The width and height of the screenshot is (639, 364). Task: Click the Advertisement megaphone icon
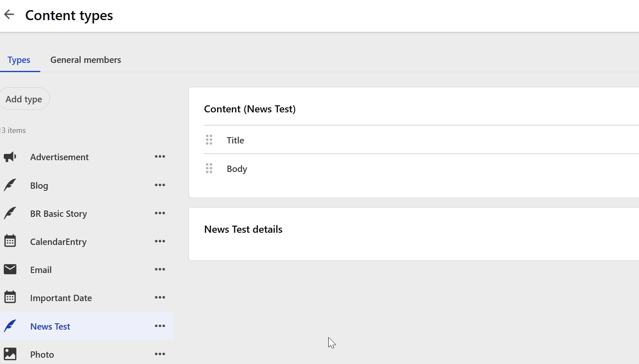[10, 157]
